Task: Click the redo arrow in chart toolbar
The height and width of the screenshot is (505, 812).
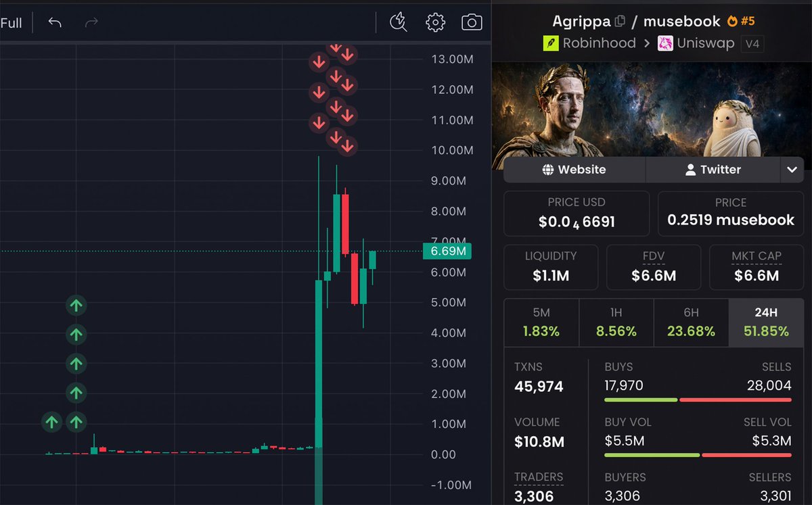Action: coord(91,23)
